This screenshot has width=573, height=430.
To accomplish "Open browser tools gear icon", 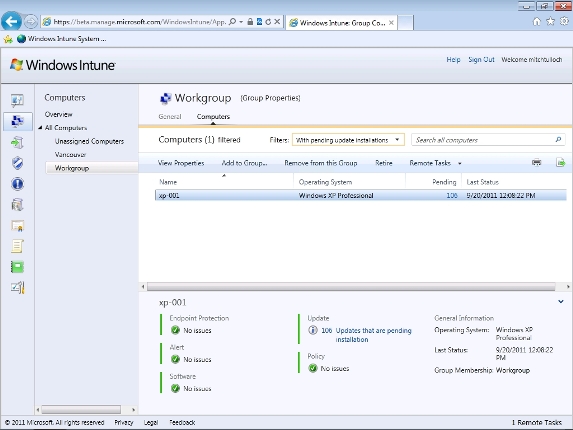I will (x=565, y=22).
